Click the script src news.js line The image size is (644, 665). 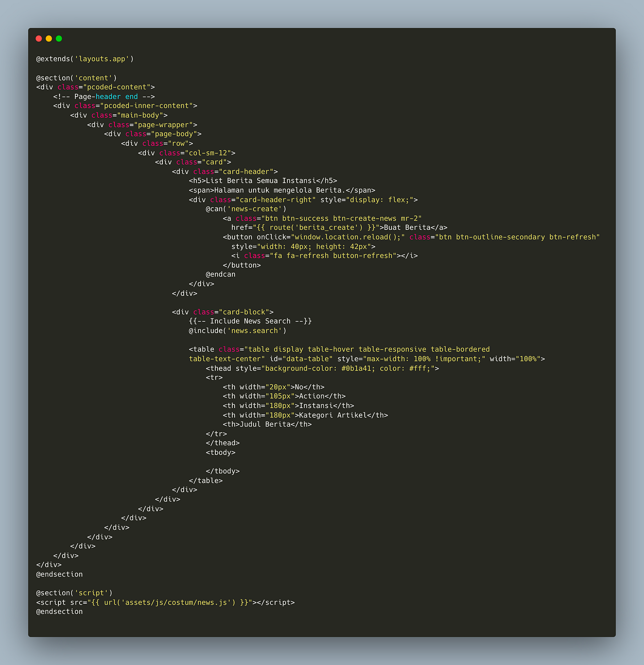coord(166,602)
